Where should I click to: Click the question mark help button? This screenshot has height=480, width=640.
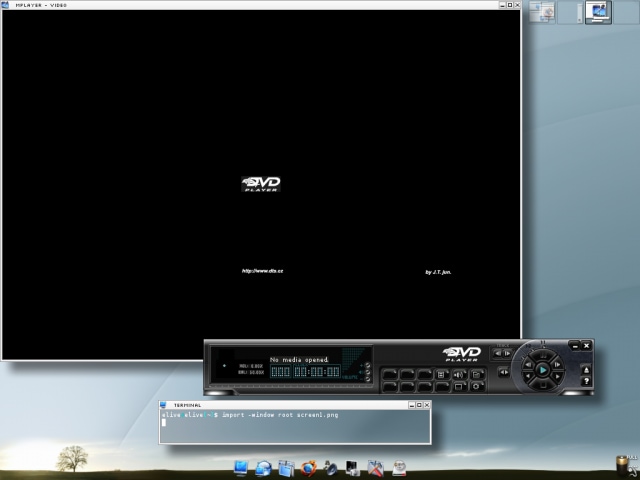586,381
